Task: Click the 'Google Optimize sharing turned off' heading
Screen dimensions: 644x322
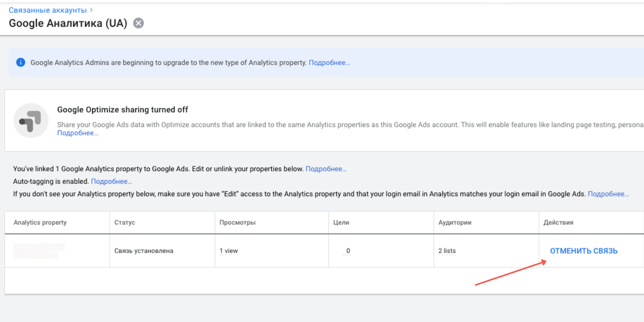Action: tap(122, 110)
